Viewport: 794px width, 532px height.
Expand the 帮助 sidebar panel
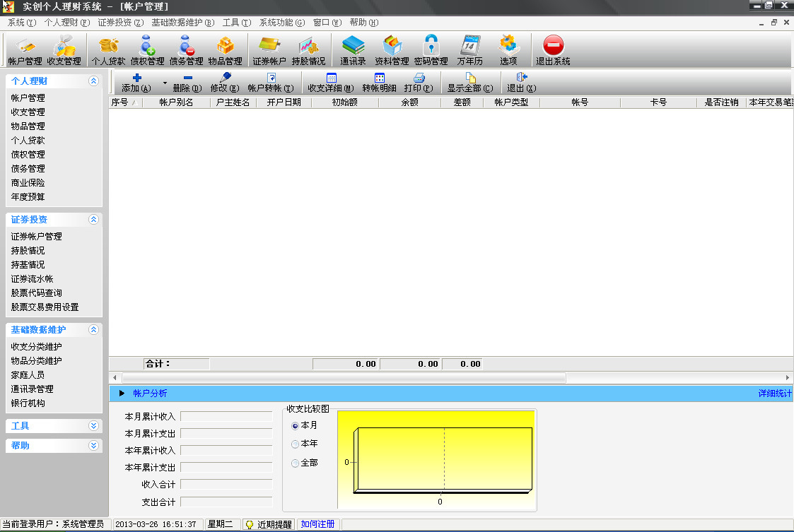click(x=93, y=445)
